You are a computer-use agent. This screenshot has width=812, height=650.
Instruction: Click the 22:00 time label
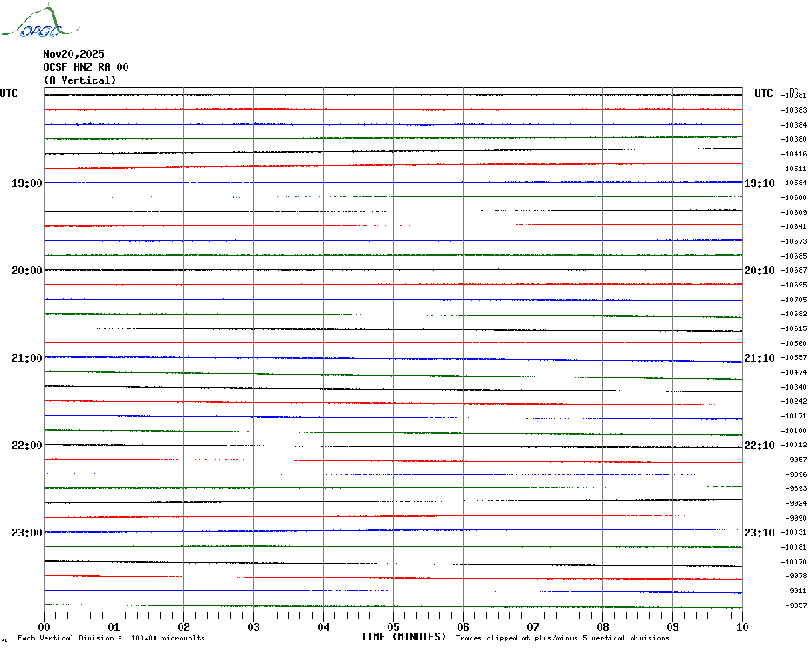click(27, 446)
